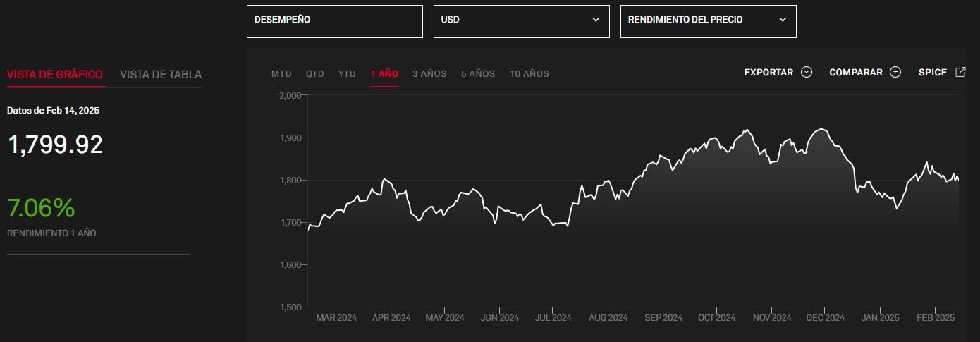The image size is (980, 342).
Task: Expand the USD currency dropdown
Action: pyautogui.click(x=521, y=21)
